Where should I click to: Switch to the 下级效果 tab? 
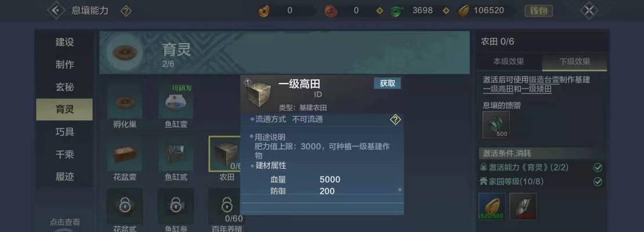point(574,62)
